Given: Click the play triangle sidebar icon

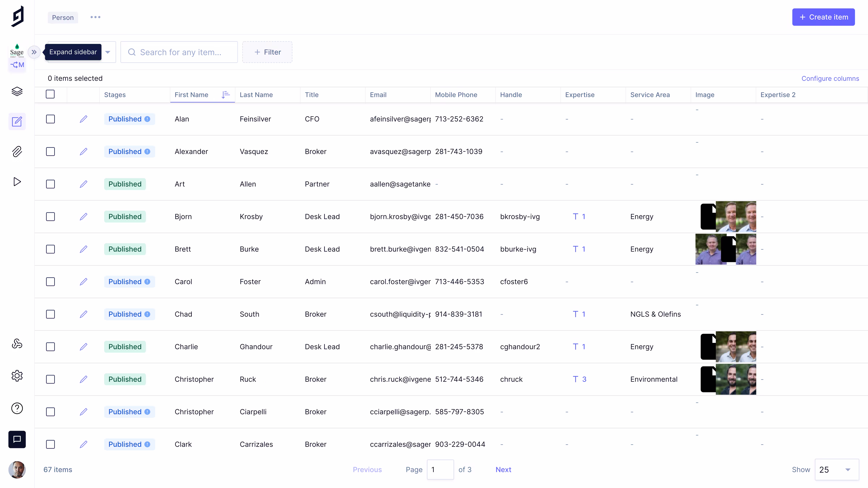Looking at the screenshot, I should (x=17, y=182).
